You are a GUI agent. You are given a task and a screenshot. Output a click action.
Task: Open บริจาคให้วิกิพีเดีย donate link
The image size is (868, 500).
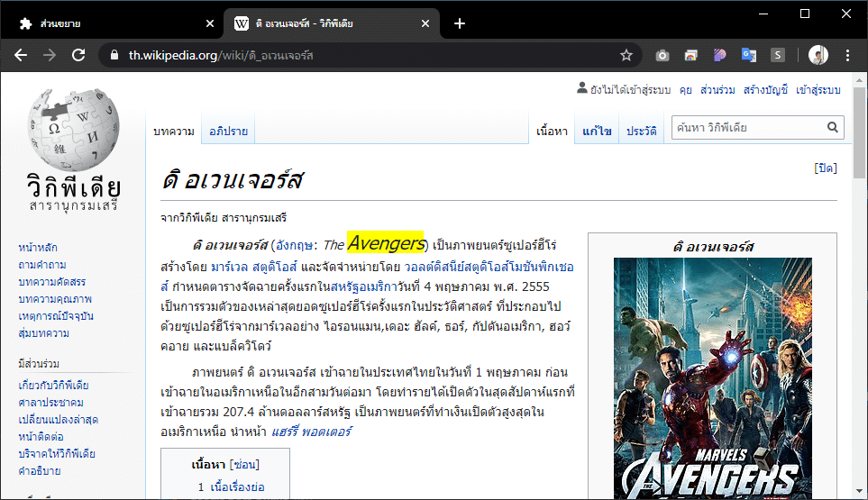57,454
